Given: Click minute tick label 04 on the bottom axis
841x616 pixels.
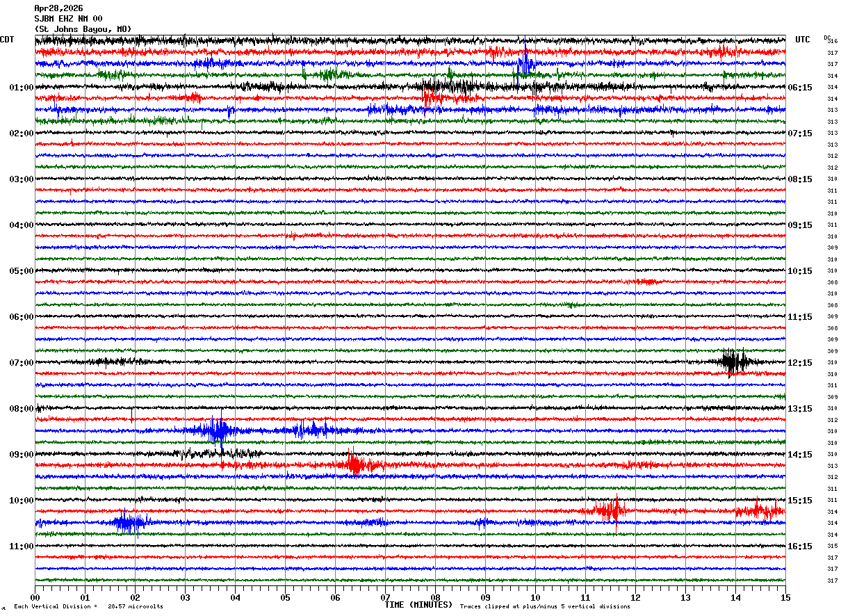Looking at the screenshot, I should coord(235,597).
